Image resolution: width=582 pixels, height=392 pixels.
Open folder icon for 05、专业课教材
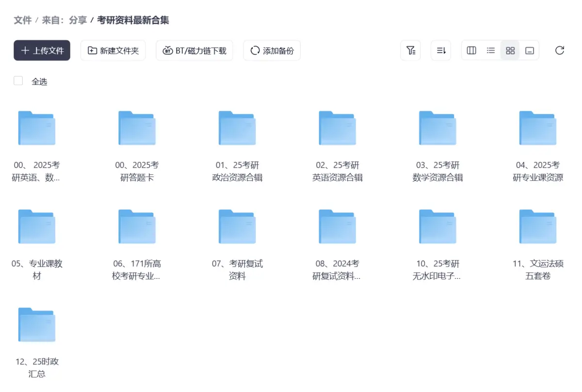click(37, 227)
